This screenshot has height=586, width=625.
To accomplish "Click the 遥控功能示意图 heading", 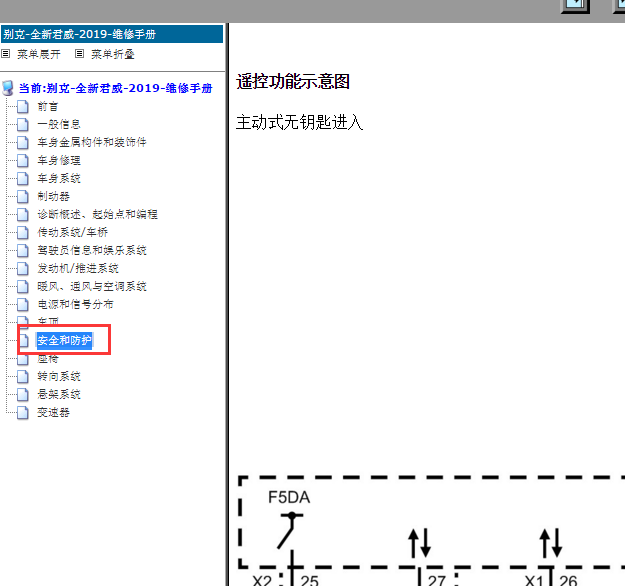I will coord(293,81).
